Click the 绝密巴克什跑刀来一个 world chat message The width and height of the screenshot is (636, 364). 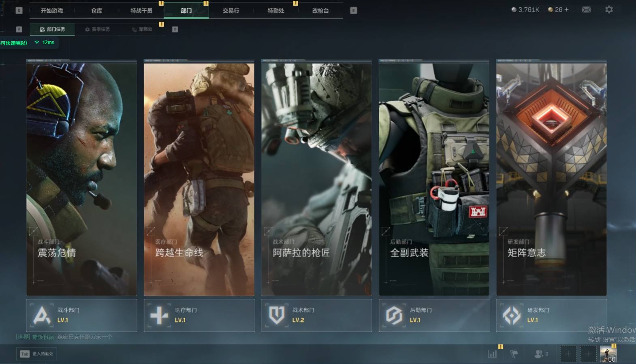pyautogui.click(x=85, y=337)
